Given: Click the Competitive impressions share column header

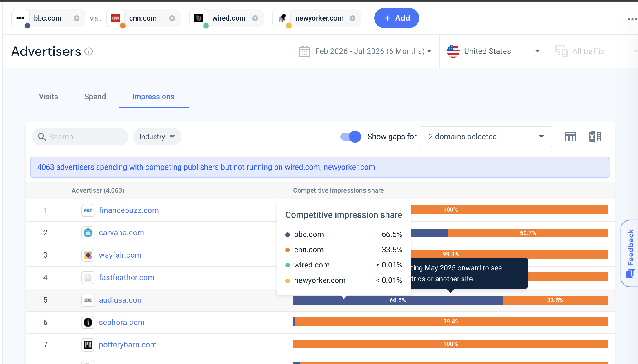Looking at the screenshot, I should (338, 190).
